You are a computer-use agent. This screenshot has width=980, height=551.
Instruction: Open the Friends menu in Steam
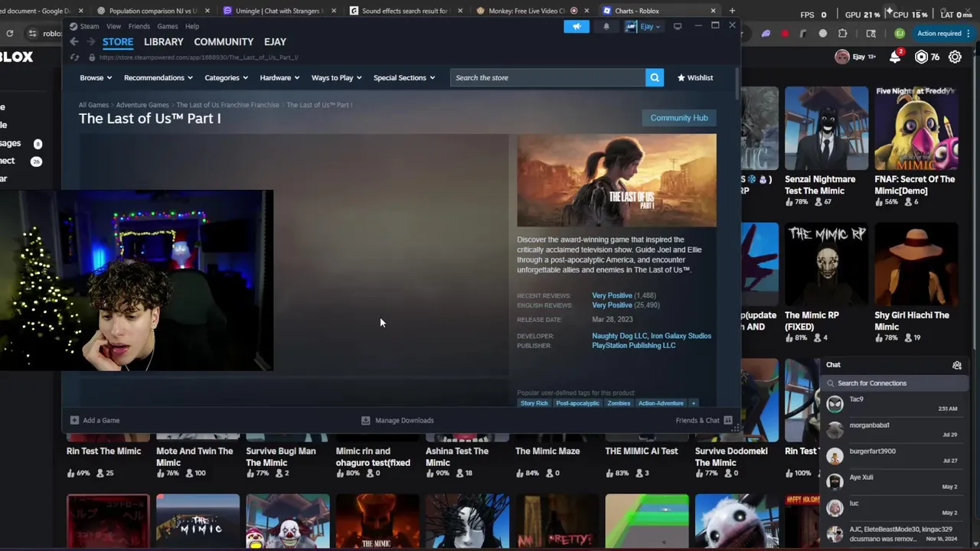coord(139,26)
